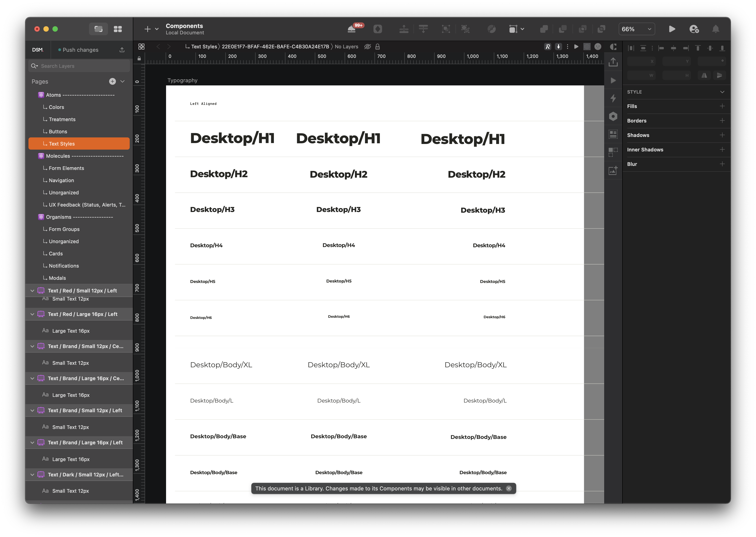
Task: Toggle layer visibility eye icon in breadcrumb
Action: (367, 47)
